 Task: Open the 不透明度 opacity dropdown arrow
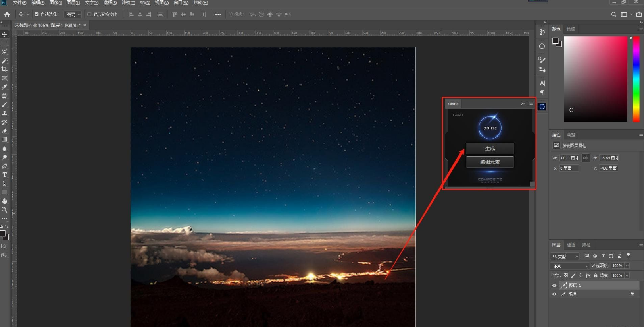pyautogui.click(x=627, y=266)
